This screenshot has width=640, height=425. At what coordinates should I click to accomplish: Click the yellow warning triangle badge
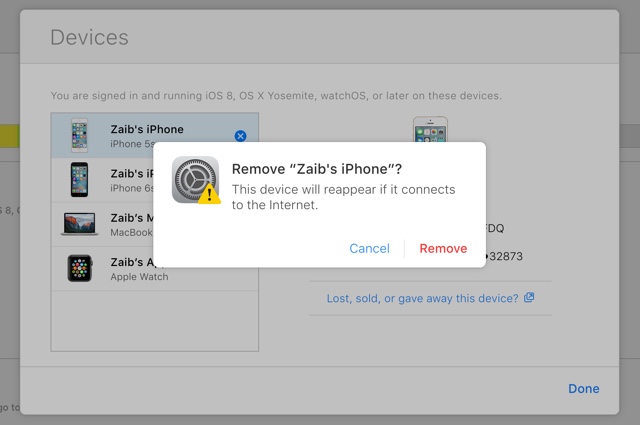tap(209, 194)
